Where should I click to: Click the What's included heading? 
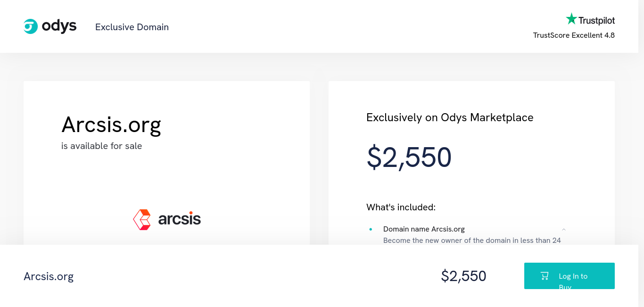pos(401,207)
